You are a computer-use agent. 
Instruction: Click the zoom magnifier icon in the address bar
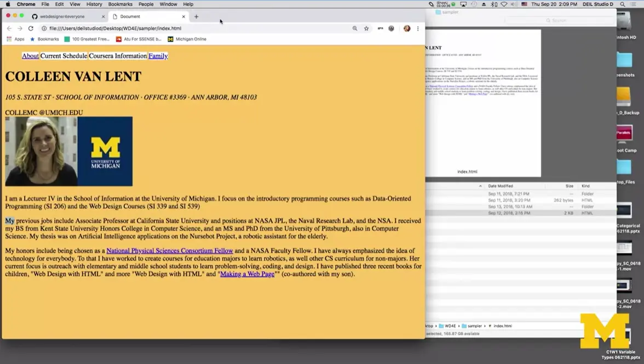pyautogui.click(x=355, y=28)
